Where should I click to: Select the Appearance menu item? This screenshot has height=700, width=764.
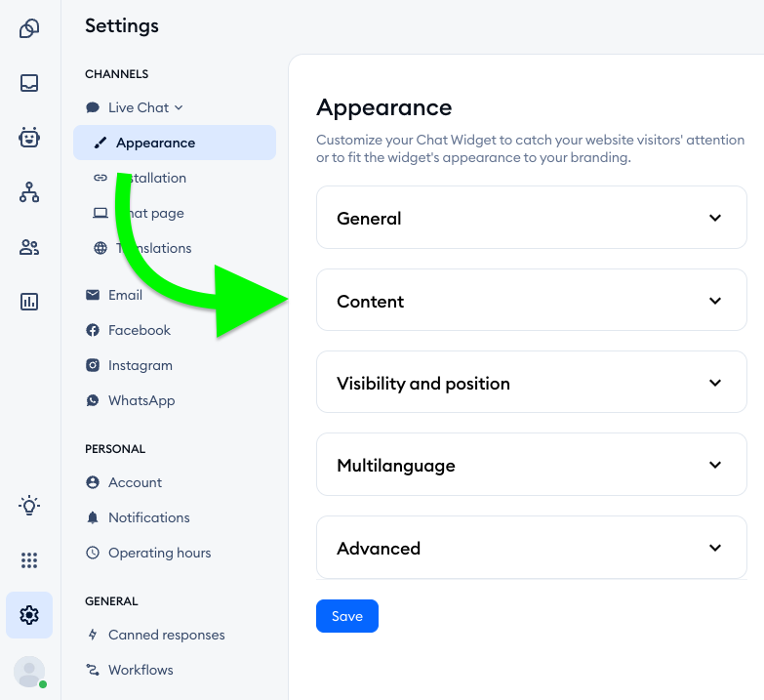coord(155,143)
